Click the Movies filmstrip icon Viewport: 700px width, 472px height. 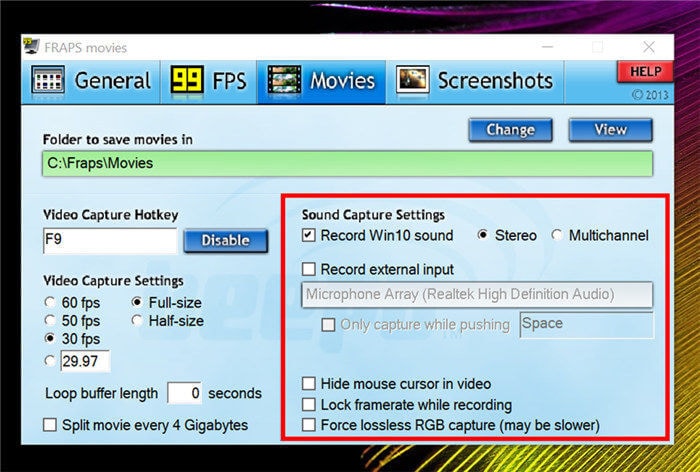click(x=284, y=80)
